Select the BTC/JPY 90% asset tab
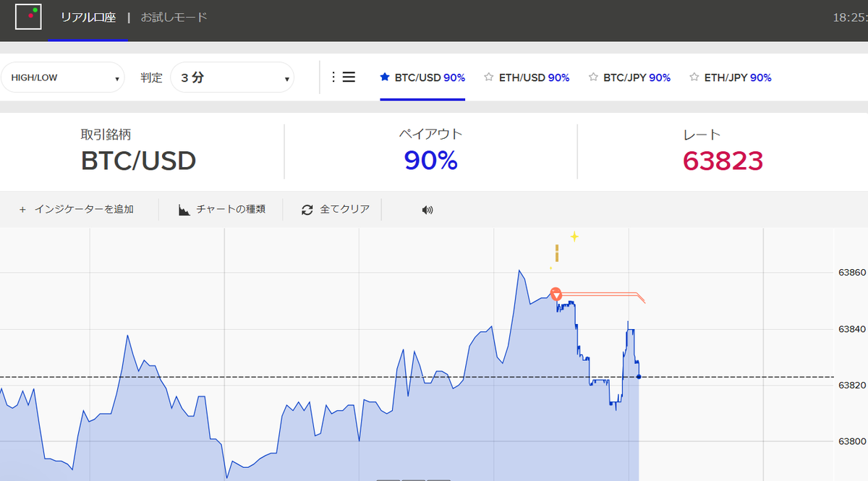The height and width of the screenshot is (481, 868). (629, 77)
